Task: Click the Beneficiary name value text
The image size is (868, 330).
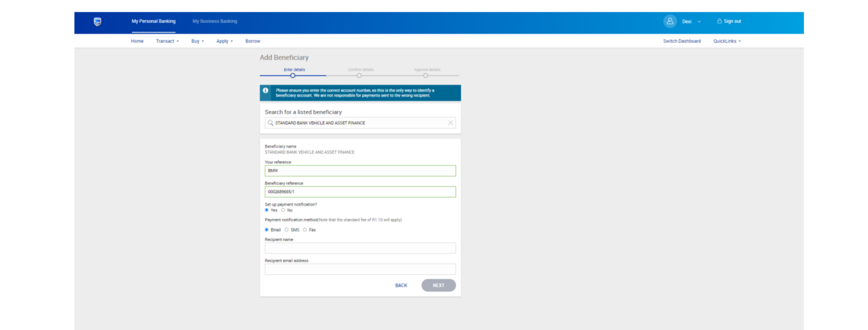Action: click(x=310, y=152)
